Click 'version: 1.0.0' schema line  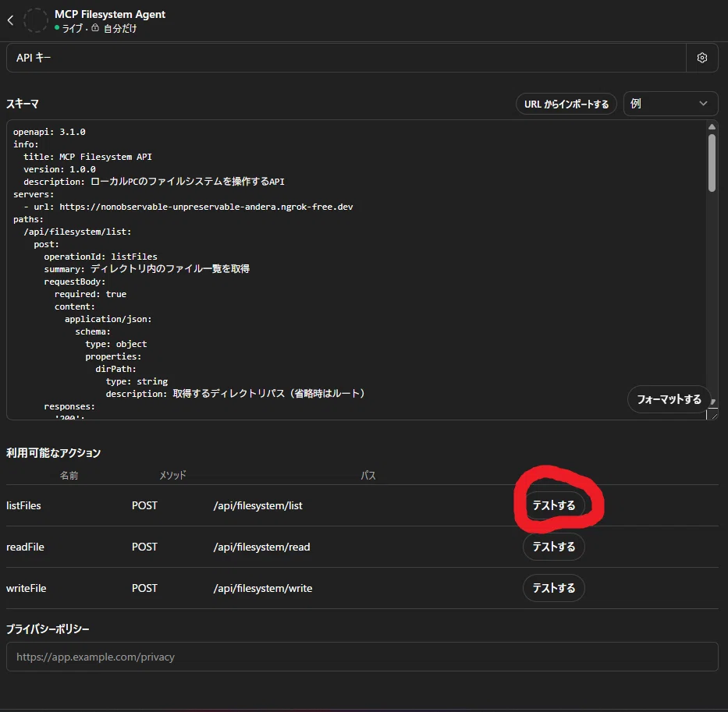click(x=59, y=169)
